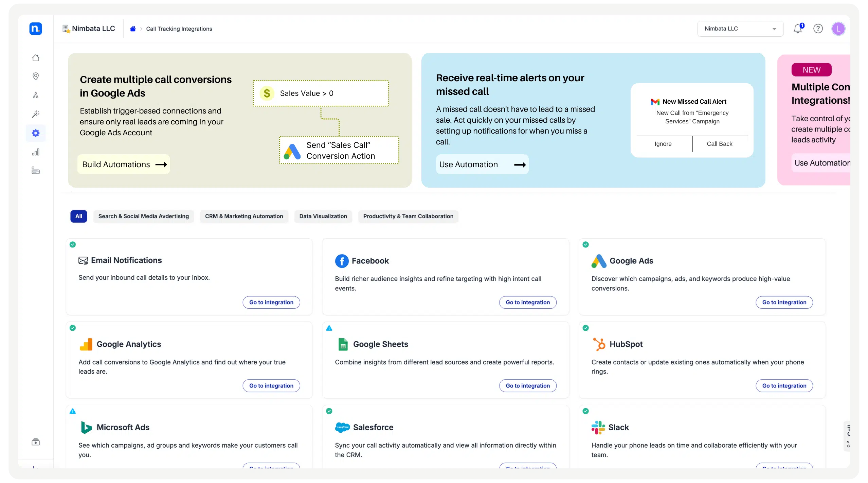Expand the Nimbata LLC account dropdown
The width and height of the screenshot is (868, 483).
point(740,29)
